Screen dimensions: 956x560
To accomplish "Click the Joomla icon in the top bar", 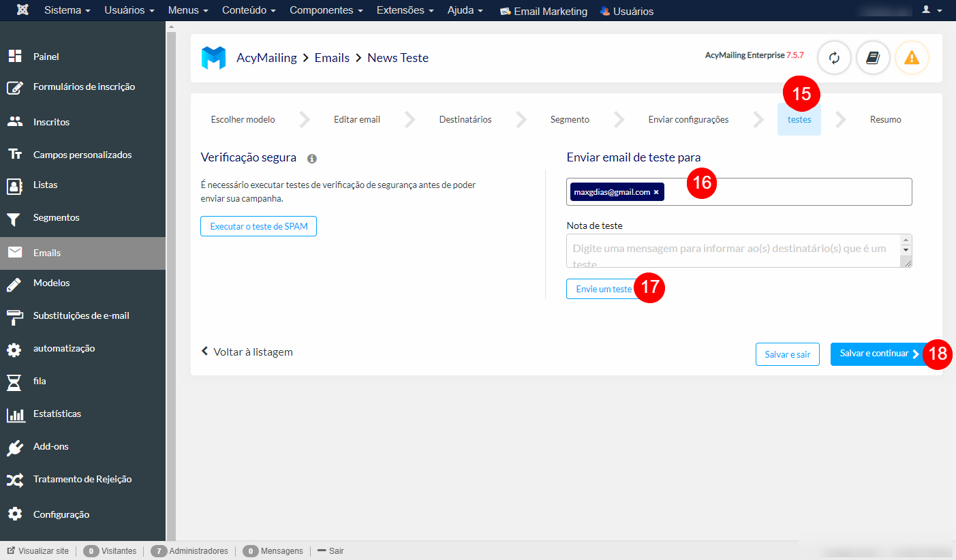I will (x=23, y=10).
